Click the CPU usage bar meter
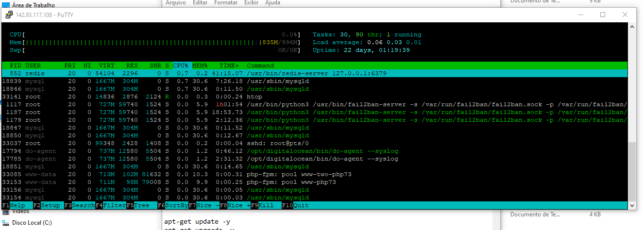 (x=155, y=34)
